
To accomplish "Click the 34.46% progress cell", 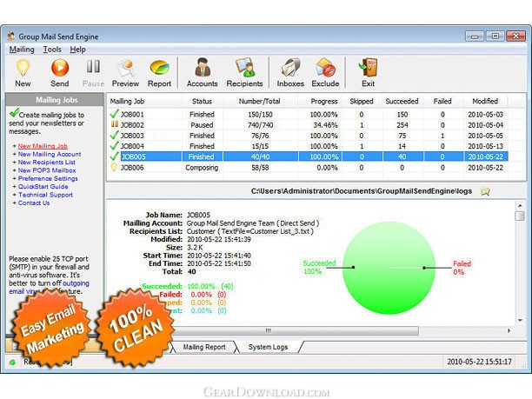I will pyautogui.click(x=325, y=125).
